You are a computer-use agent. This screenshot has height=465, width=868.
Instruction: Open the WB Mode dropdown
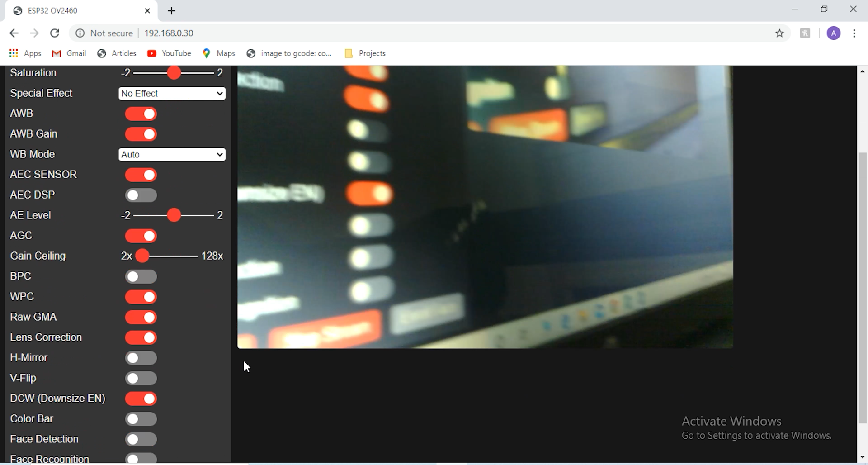click(x=172, y=154)
